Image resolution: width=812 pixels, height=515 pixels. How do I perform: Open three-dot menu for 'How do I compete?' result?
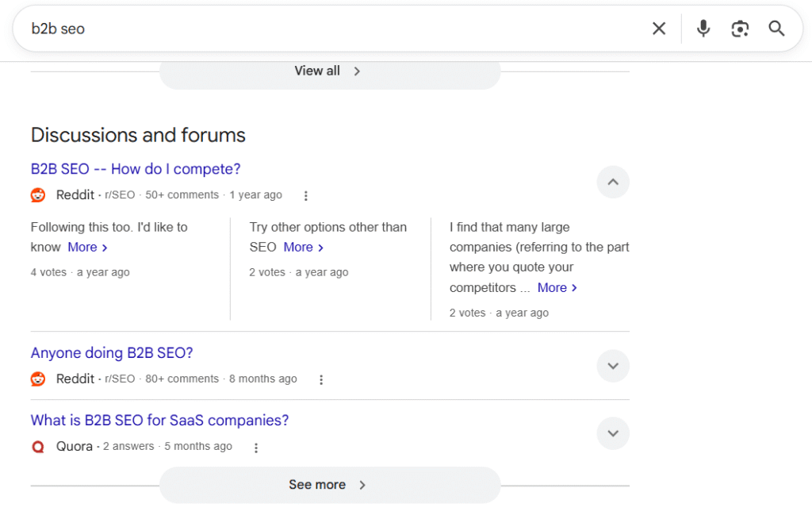(x=305, y=195)
